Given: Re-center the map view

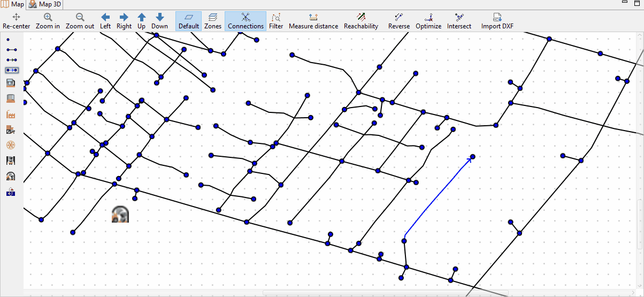Looking at the screenshot, I should [x=17, y=21].
